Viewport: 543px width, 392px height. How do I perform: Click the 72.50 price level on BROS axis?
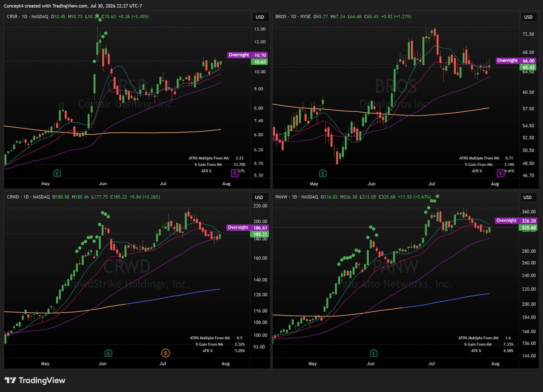[528, 34]
